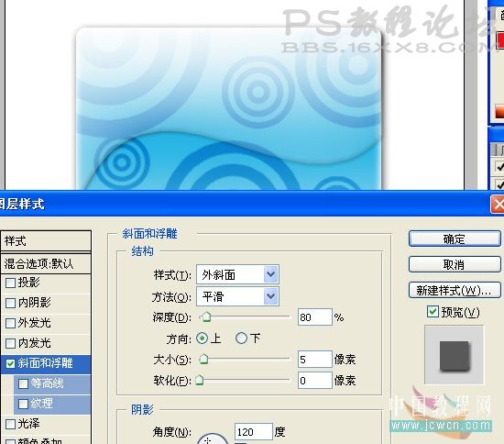The image size is (504, 444).
Task: Click the 取消 cancel button
Action: pyautogui.click(x=455, y=264)
